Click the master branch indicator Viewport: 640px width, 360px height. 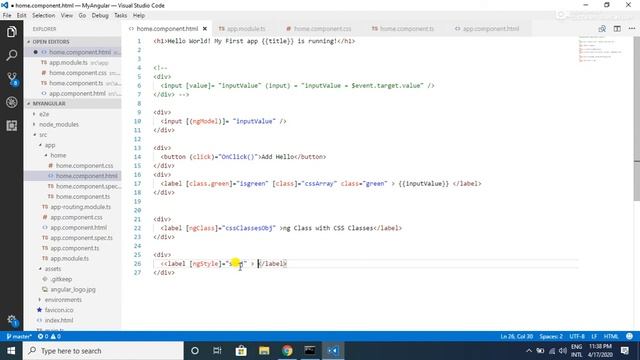tap(19, 336)
